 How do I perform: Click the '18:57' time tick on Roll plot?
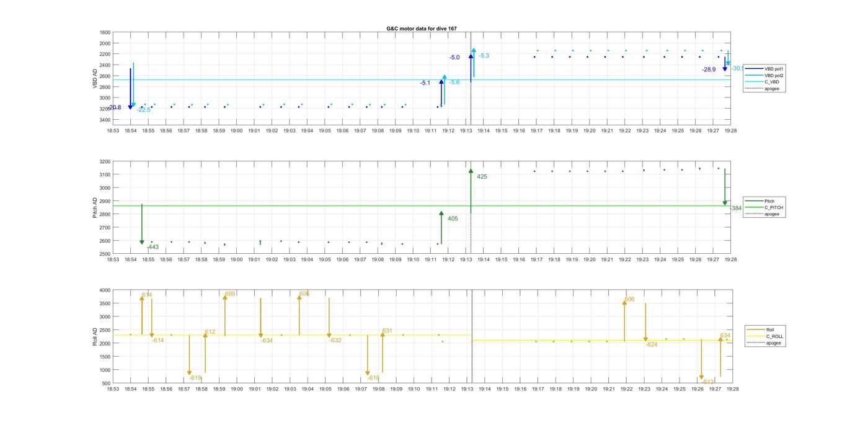coord(184,389)
